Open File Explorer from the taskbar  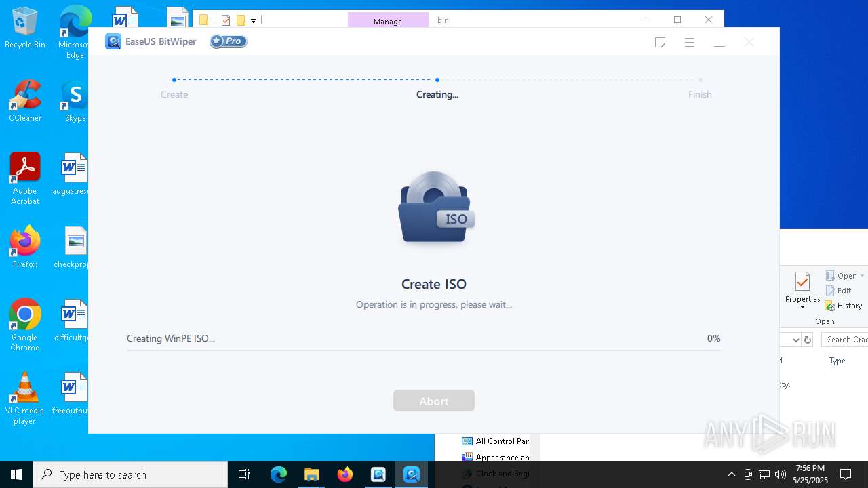(312, 474)
